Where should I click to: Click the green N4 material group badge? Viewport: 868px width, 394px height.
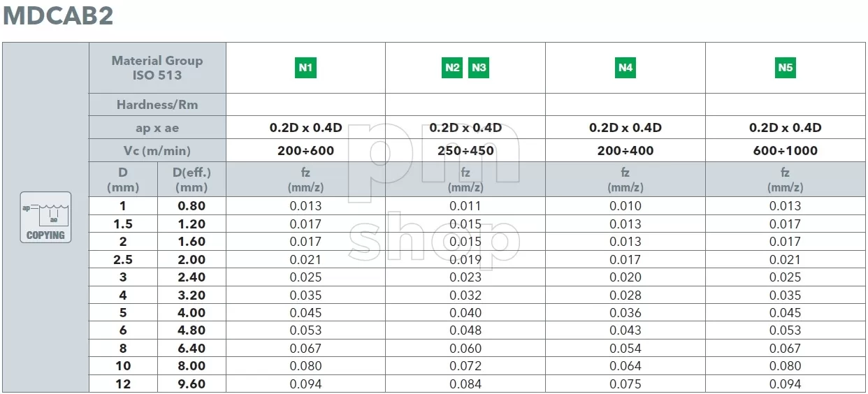coord(625,68)
